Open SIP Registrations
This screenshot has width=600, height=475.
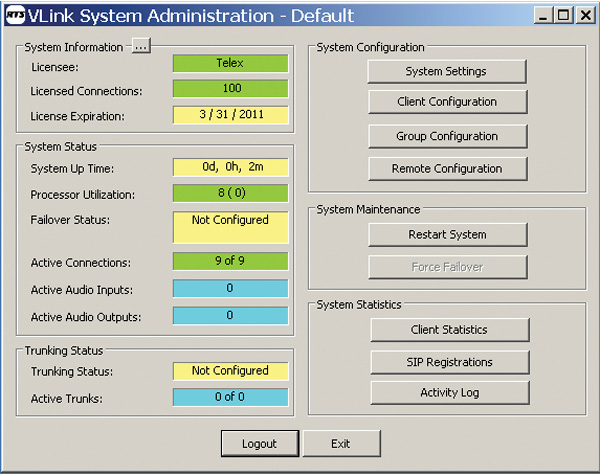pos(449,361)
